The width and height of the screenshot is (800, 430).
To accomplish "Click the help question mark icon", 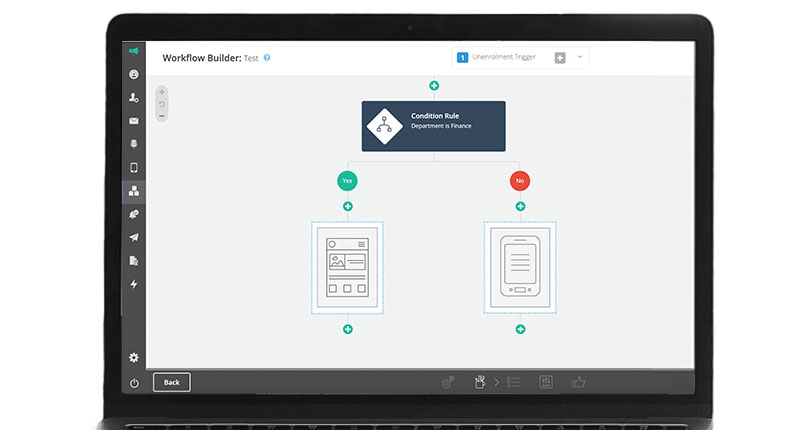I will (267, 58).
